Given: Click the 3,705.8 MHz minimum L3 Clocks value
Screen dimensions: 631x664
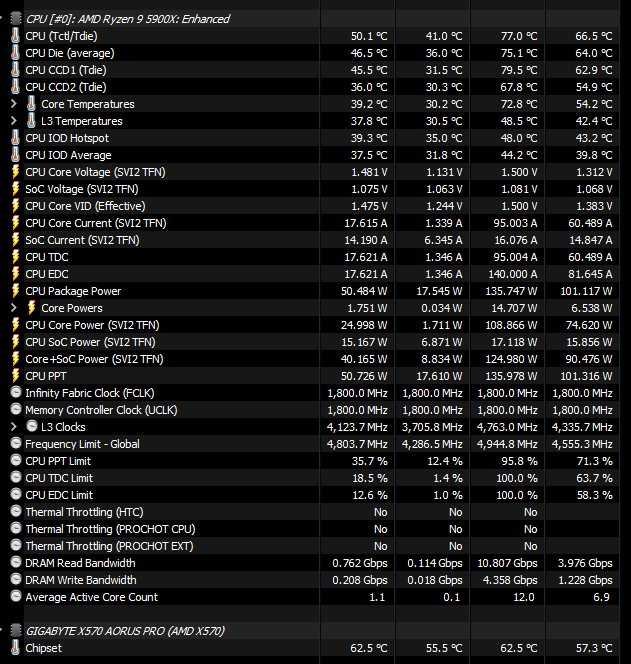Looking at the screenshot, I should point(432,427).
